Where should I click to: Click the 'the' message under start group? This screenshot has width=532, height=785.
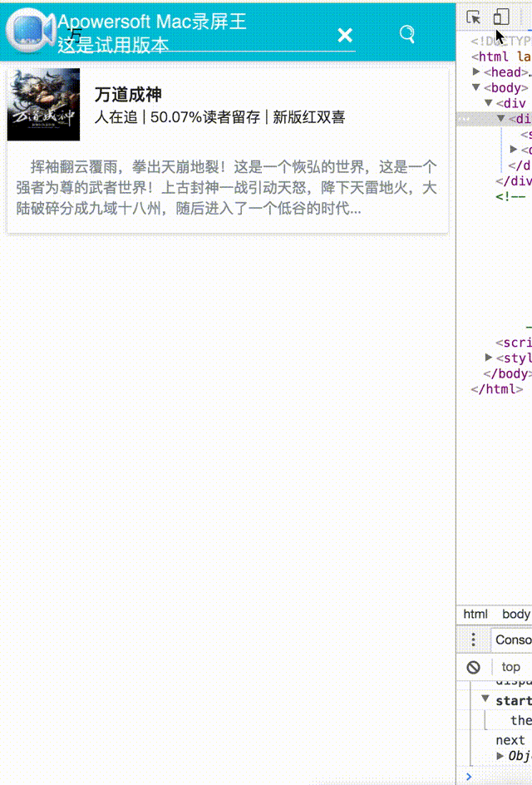521,720
